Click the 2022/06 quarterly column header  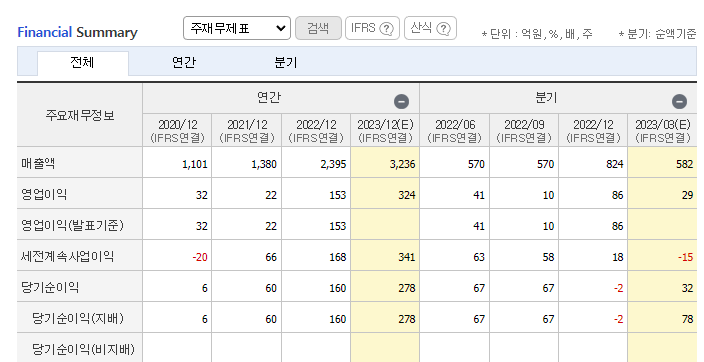coord(455,131)
